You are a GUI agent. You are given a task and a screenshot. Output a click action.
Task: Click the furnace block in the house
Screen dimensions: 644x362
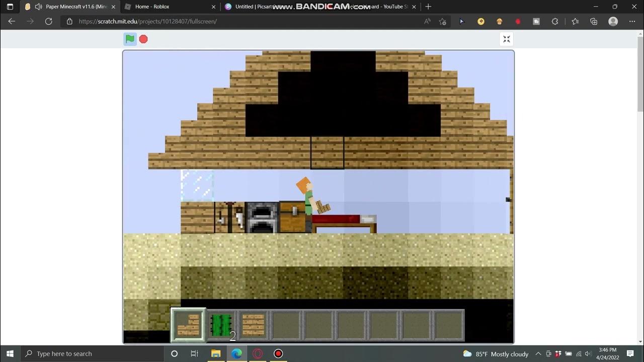[262, 218]
